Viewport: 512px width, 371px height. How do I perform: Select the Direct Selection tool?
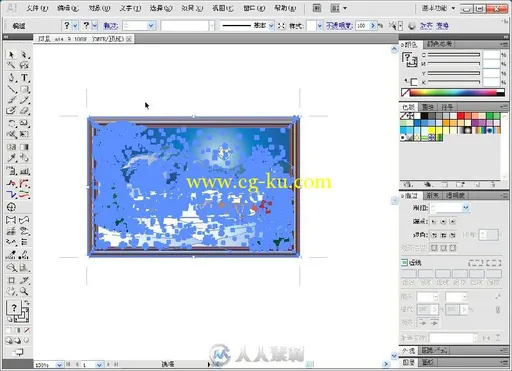click(x=24, y=55)
